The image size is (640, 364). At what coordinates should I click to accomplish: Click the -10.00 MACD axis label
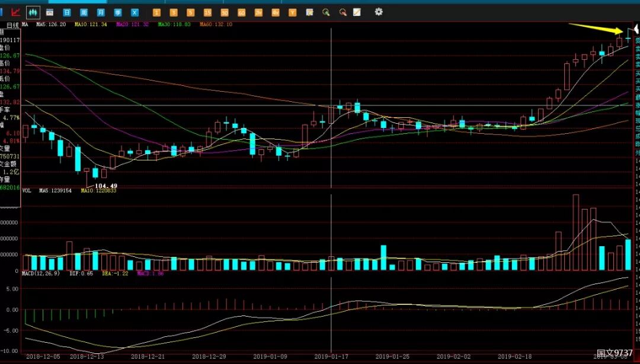10,351
